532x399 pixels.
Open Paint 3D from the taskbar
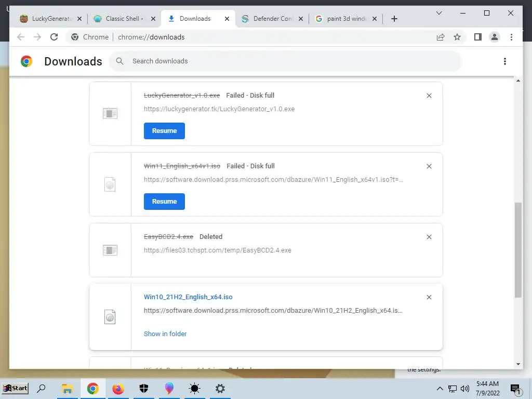click(x=169, y=389)
